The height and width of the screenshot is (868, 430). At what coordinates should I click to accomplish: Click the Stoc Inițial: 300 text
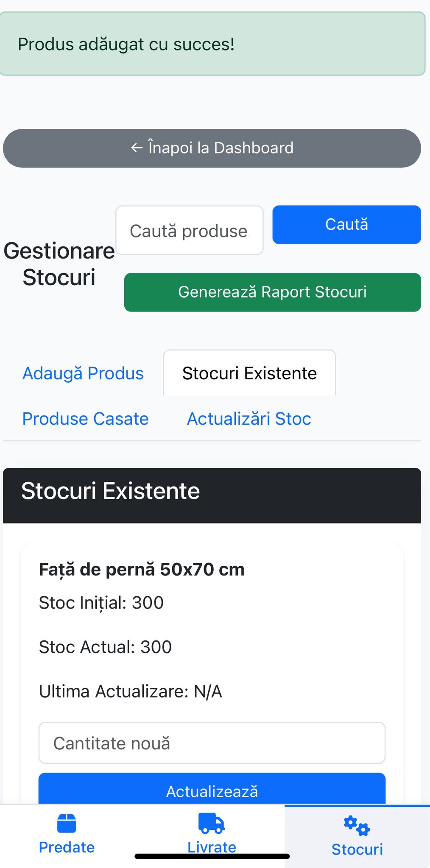(x=101, y=603)
